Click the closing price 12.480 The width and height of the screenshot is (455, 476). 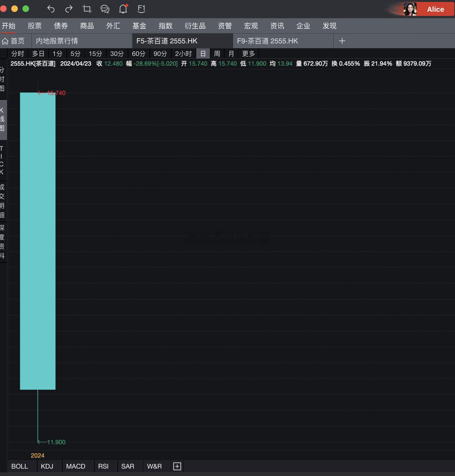tap(113, 63)
